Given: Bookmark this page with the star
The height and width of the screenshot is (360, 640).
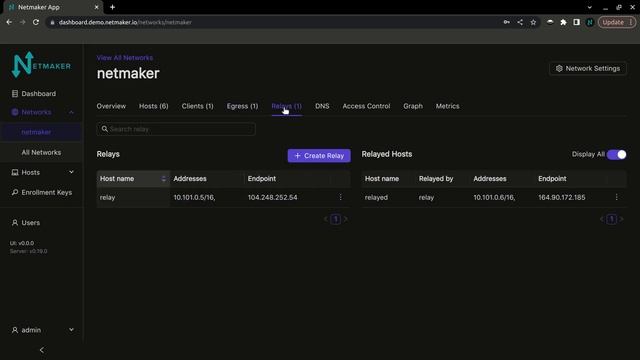Looking at the screenshot, I should (x=533, y=22).
